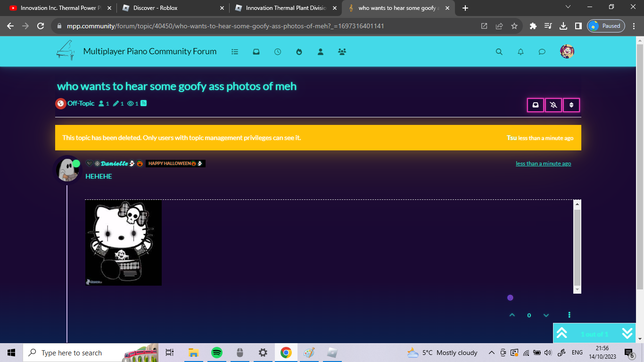The width and height of the screenshot is (644, 362).
Task: Click the vote count 0 on the post
Action: [529, 315]
